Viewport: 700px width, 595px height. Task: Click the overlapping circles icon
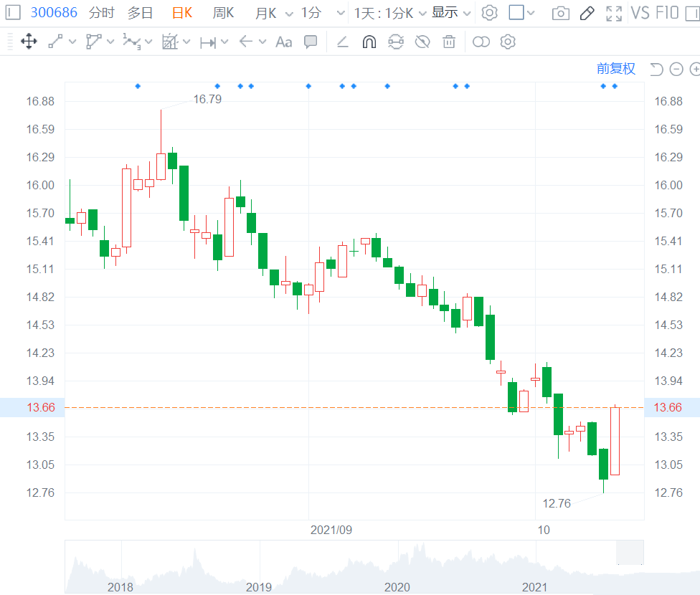pyautogui.click(x=481, y=42)
